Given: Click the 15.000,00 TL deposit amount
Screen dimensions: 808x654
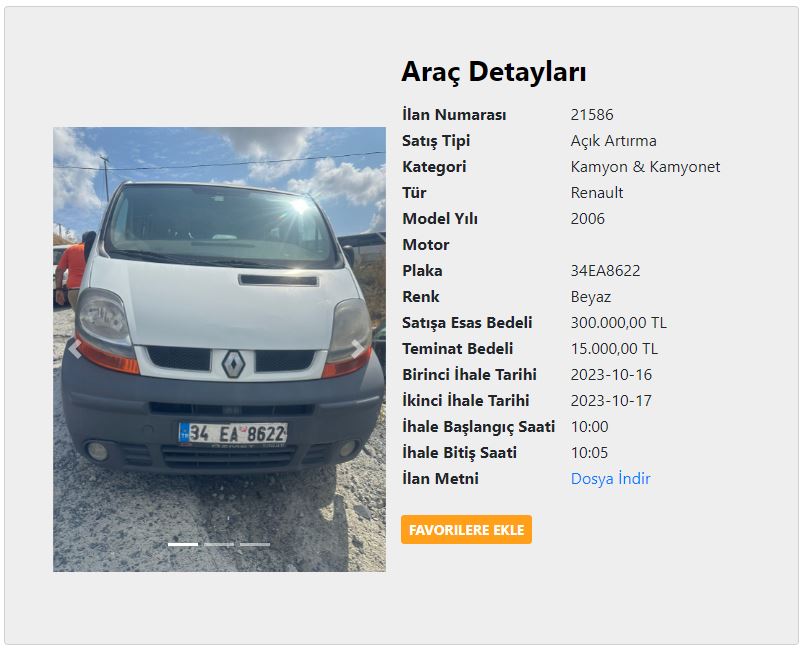Looking at the screenshot, I should coord(614,349).
